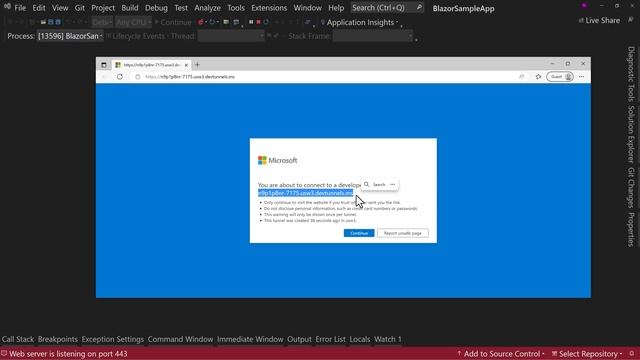
Task: Open the Debug configuration dropdown
Action: coord(102,22)
